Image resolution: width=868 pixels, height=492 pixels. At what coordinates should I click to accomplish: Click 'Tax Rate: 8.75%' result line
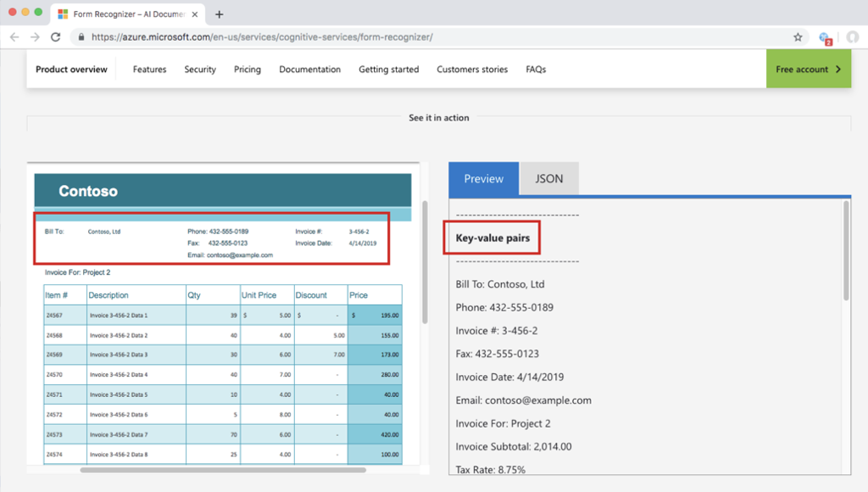491,469
